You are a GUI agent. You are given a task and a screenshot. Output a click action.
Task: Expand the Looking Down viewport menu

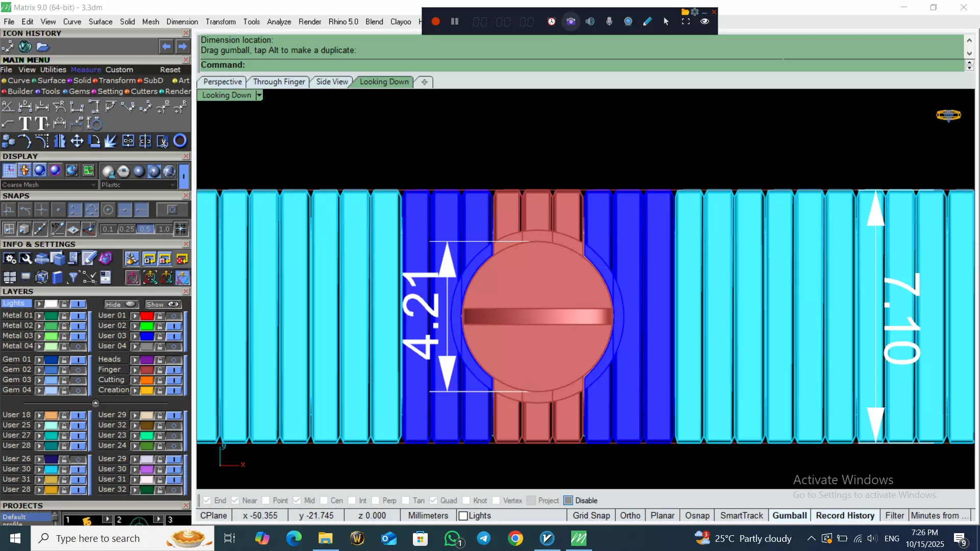[259, 95]
